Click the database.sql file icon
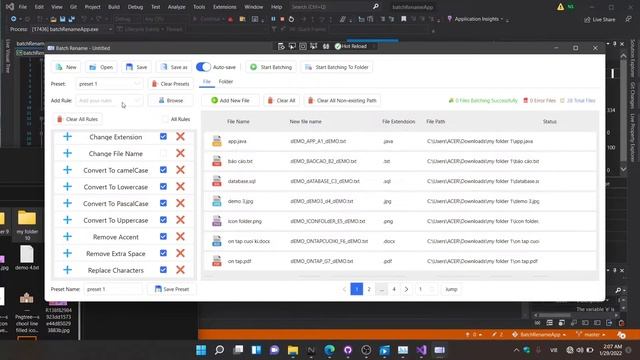The height and width of the screenshot is (360, 640). [x=217, y=181]
